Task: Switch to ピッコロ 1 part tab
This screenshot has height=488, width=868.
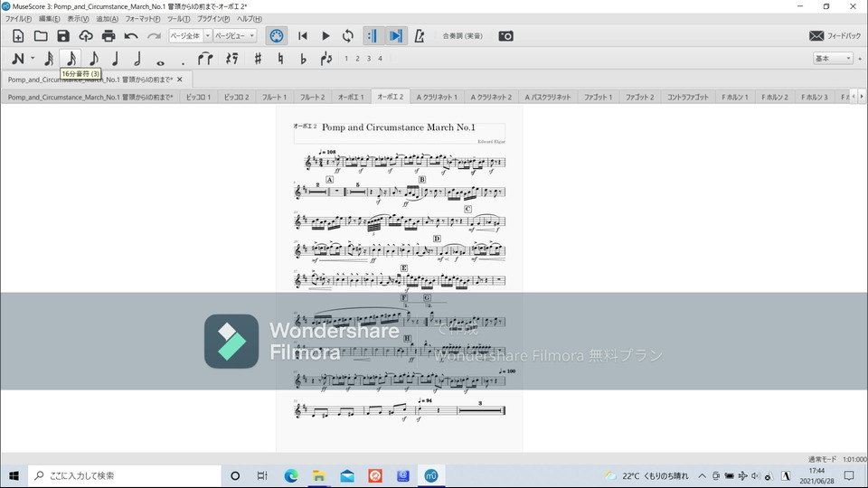Action: 198,97
